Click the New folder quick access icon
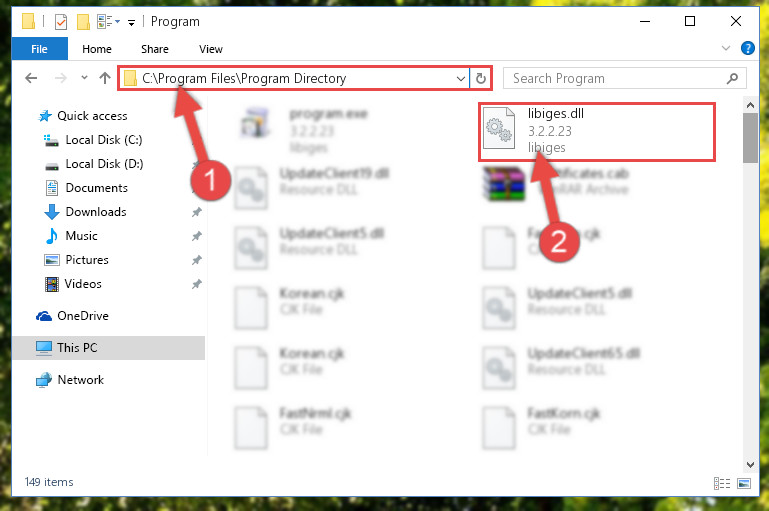This screenshot has width=769, height=511. click(83, 22)
